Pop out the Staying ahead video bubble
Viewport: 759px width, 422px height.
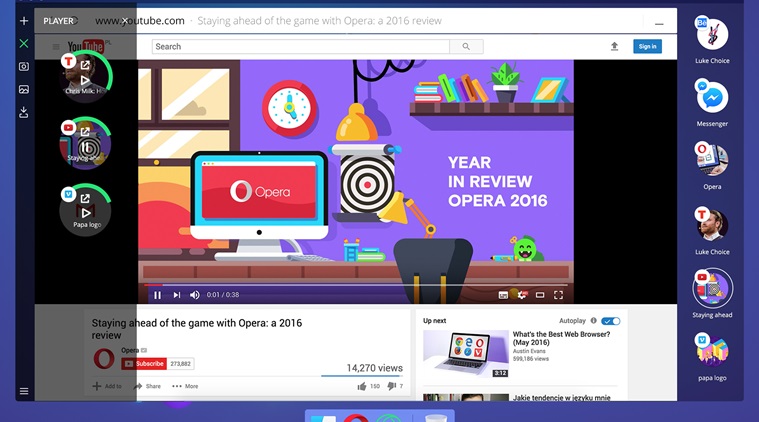pyautogui.click(x=85, y=132)
